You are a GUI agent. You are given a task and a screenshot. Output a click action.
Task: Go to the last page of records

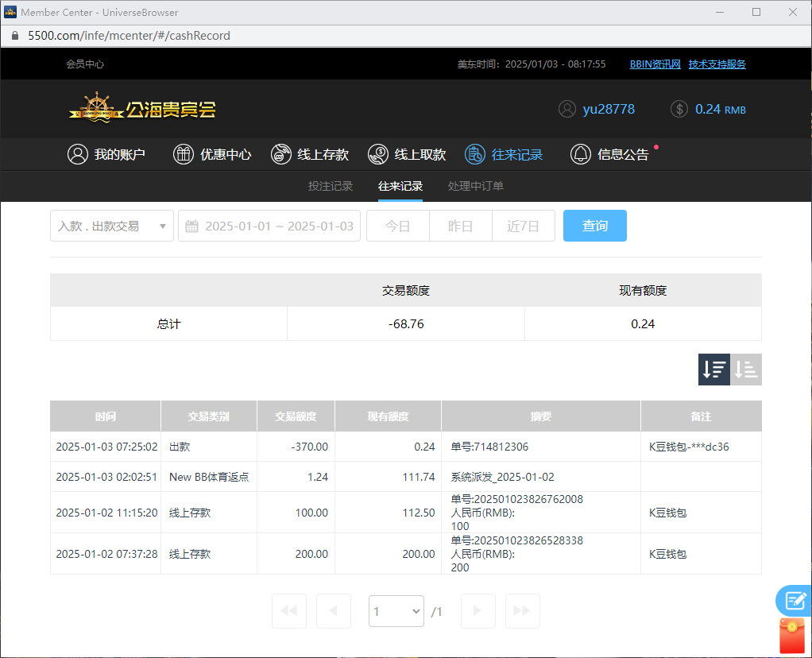click(522, 611)
